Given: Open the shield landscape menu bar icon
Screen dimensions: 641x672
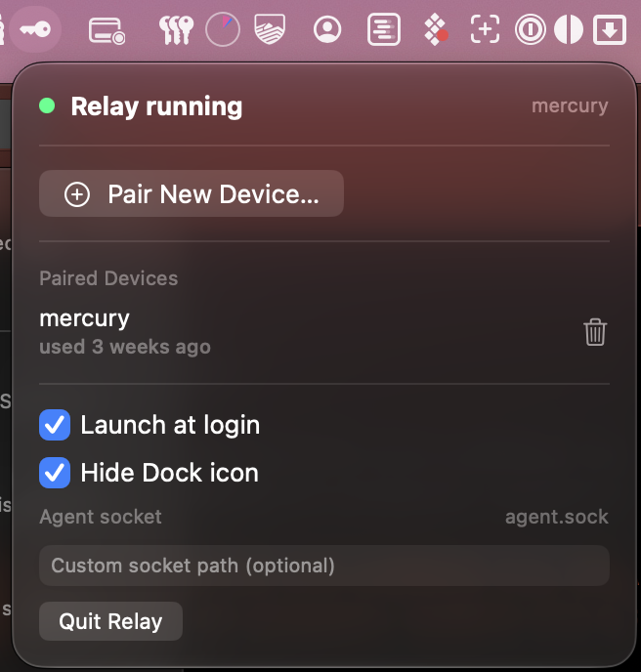Looking at the screenshot, I should (x=270, y=29).
